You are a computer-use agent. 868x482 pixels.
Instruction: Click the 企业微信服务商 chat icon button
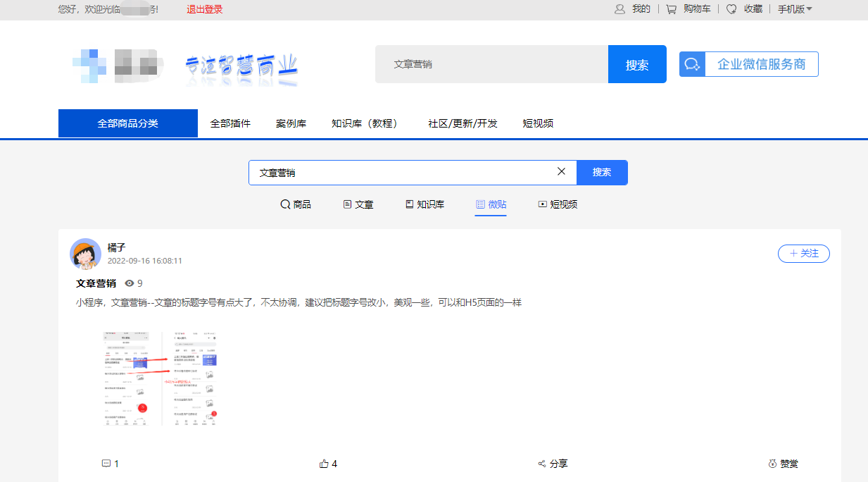(692, 64)
